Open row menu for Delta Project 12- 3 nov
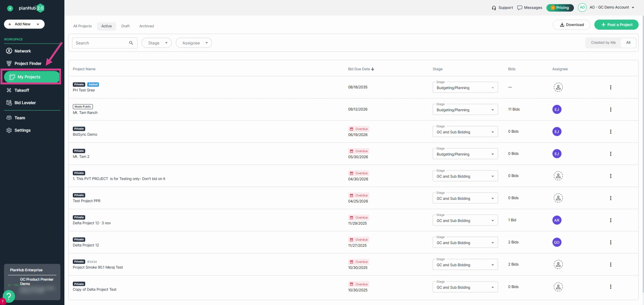This screenshot has width=644, height=305. [x=610, y=220]
